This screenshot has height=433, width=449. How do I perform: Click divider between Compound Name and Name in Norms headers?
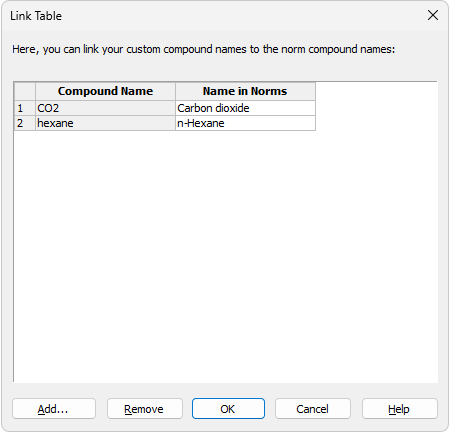175,91
